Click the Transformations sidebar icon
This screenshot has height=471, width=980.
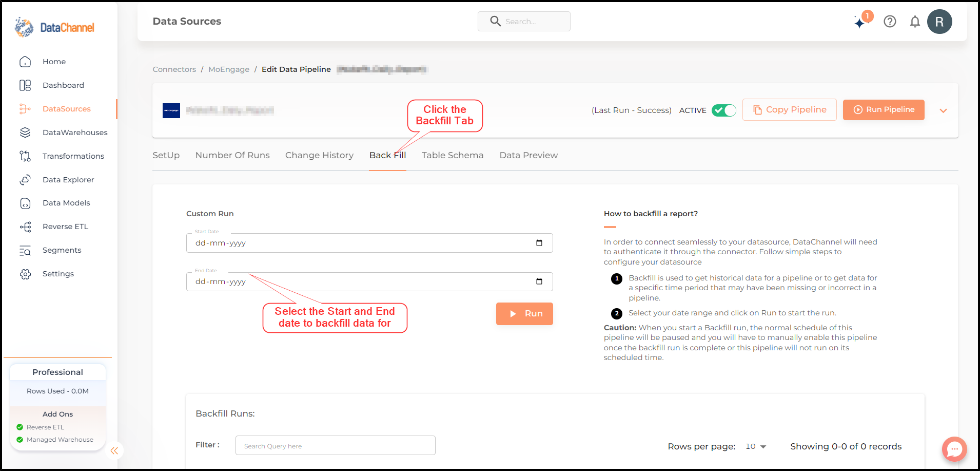[x=25, y=156]
